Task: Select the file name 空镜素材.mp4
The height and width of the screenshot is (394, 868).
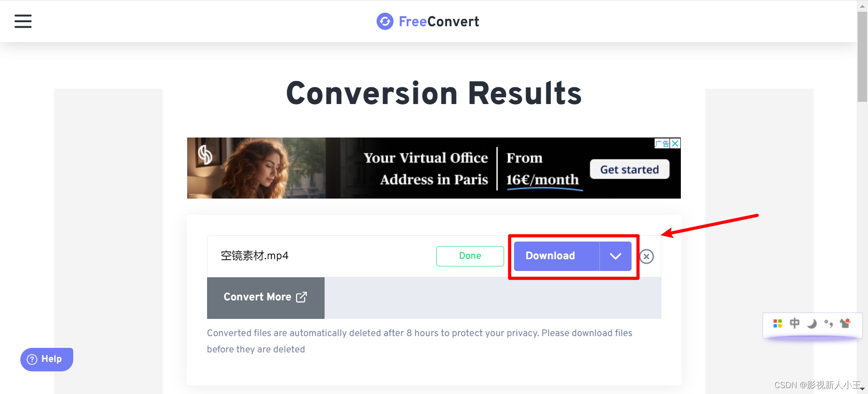Action: tap(255, 256)
